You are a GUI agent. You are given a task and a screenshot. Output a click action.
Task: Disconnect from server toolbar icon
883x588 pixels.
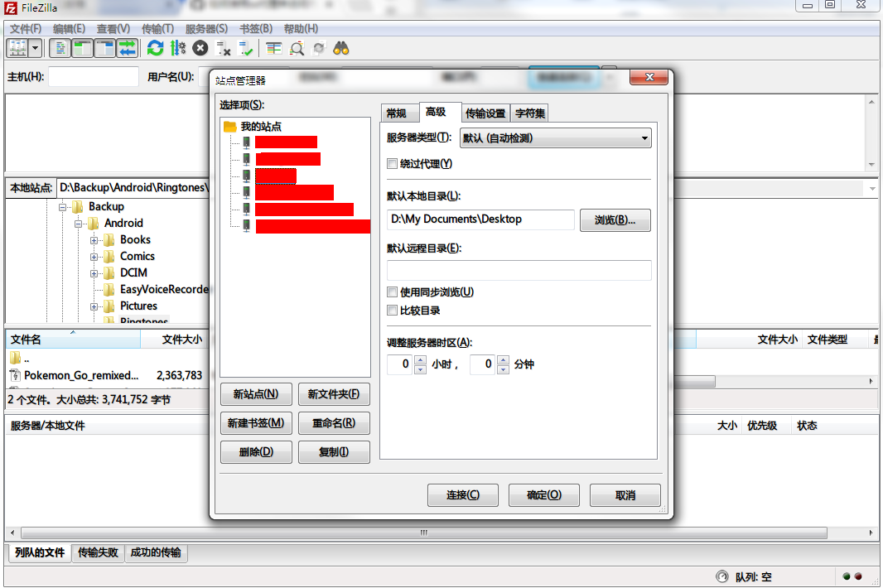tap(224, 48)
